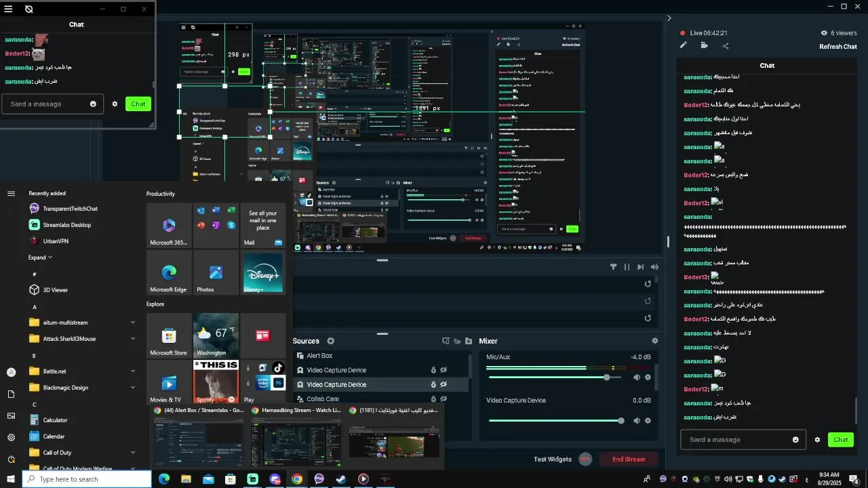Viewport: 868px width, 488px height.
Task: Expand the aitum-multistream folder
Action: tap(133, 322)
